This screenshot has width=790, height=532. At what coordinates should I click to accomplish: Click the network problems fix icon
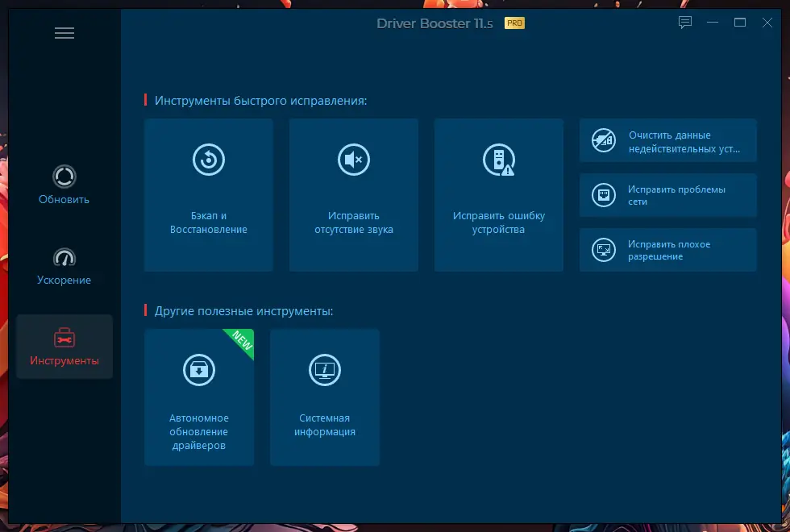[x=604, y=195]
